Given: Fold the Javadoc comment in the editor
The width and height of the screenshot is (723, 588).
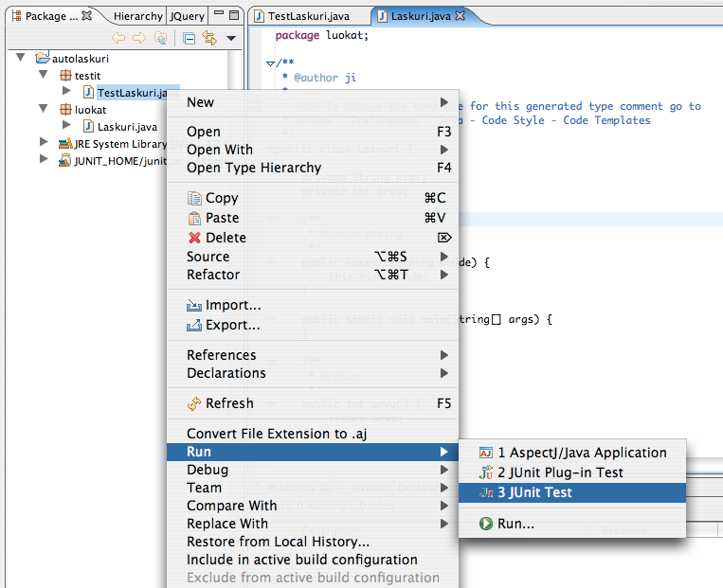Looking at the screenshot, I should tap(270, 63).
